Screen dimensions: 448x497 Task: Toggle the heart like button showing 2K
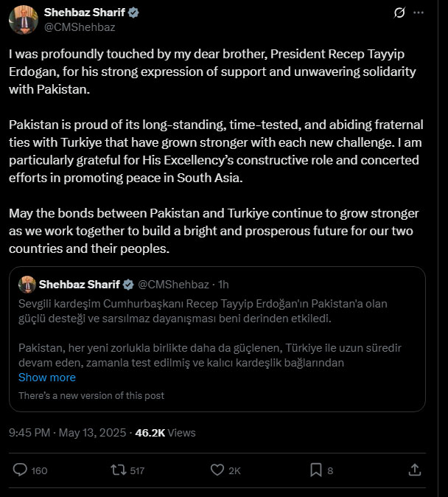[x=217, y=470]
